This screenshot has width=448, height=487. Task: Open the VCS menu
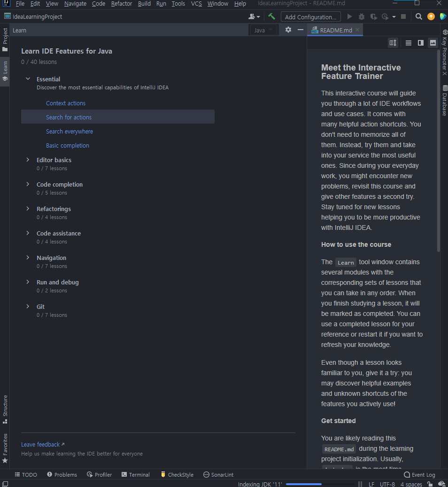[196, 4]
